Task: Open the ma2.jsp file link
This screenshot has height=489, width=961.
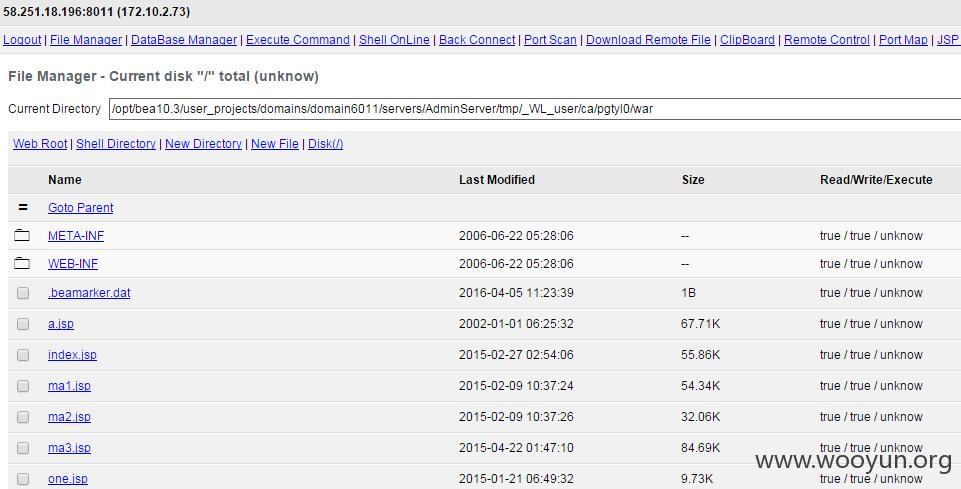Action: 69,417
